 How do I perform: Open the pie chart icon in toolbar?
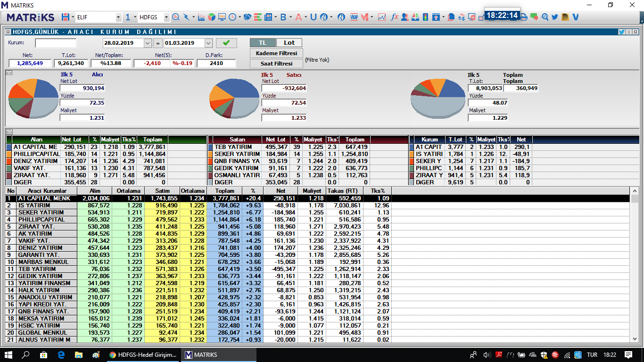212,17
